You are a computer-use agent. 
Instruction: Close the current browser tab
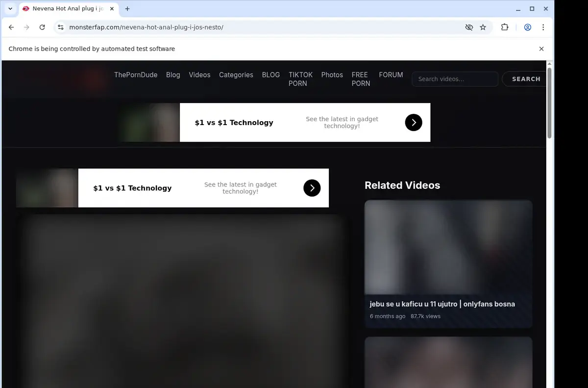112,8
